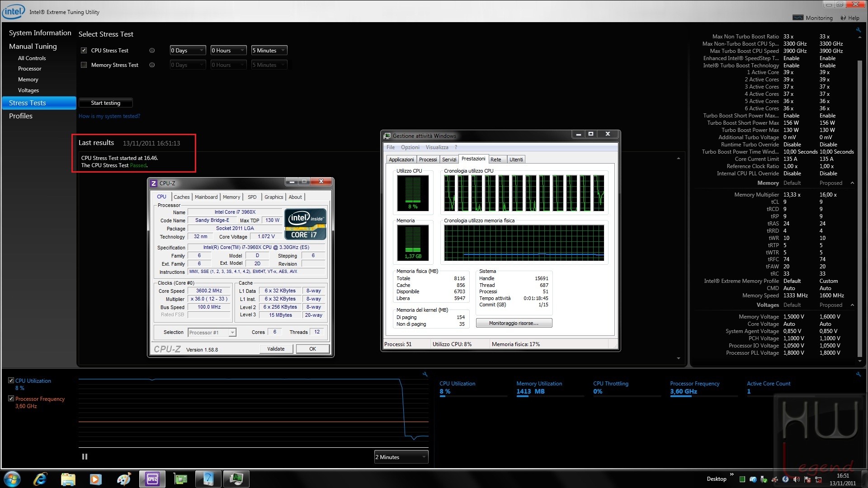Click volume speaker icon in system tray
The width and height of the screenshot is (868, 488).
pyautogui.click(x=796, y=479)
